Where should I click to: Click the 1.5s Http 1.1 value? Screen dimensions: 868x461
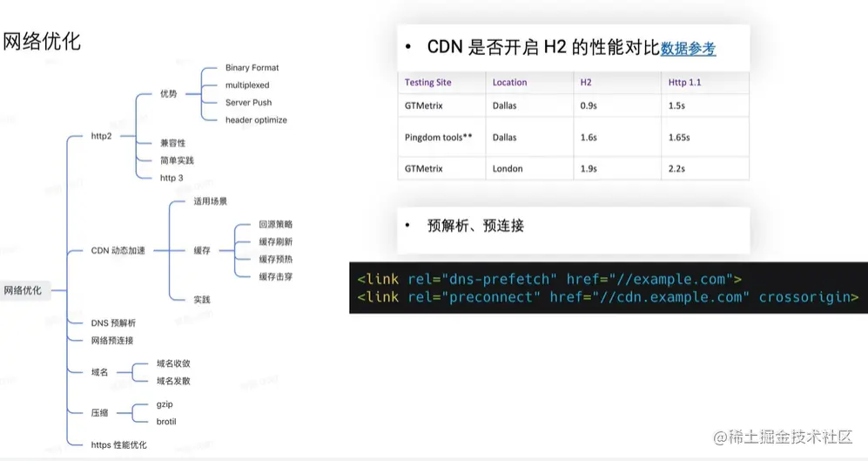pos(676,105)
